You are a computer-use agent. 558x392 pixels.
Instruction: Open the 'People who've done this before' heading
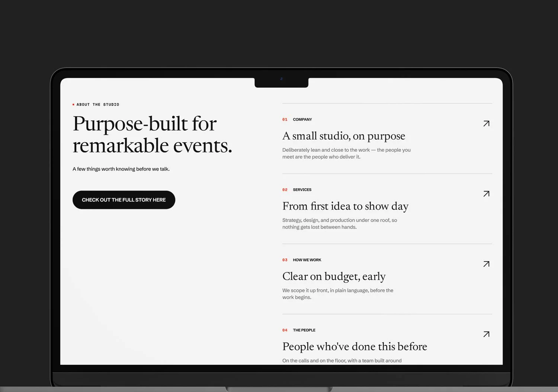click(355, 347)
